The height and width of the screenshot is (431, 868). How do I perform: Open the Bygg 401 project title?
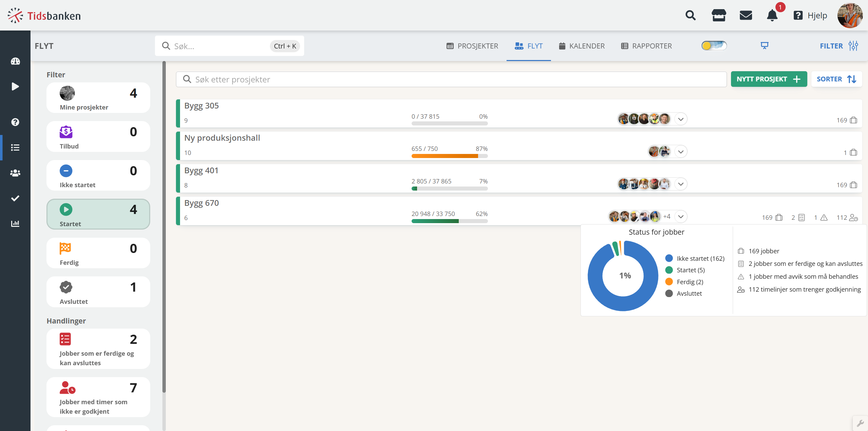click(201, 171)
